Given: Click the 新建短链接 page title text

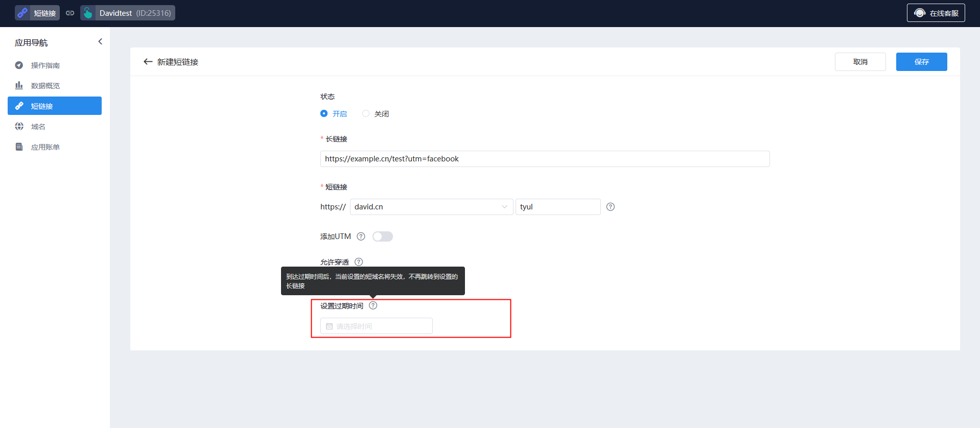Looking at the screenshot, I should [x=178, y=62].
